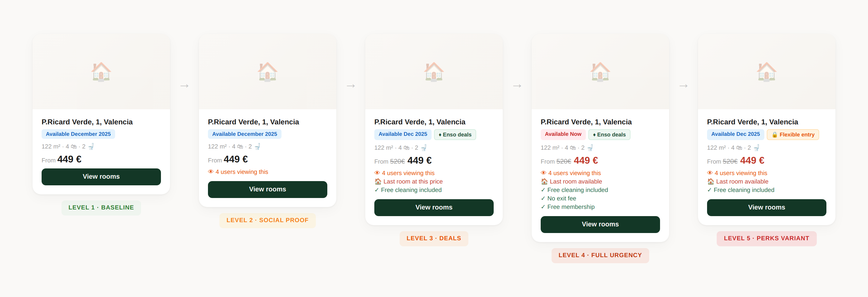The height and width of the screenshot is (297, 868).
Task: Toggle the 'No exit fee' checkmark on Level 4
Action: [543, 198]
